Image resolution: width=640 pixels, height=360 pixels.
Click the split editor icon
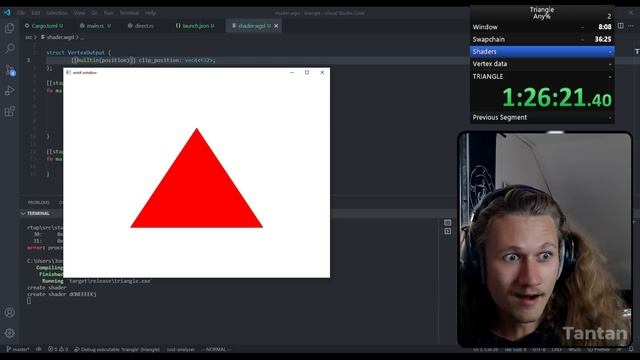[620, 26]
